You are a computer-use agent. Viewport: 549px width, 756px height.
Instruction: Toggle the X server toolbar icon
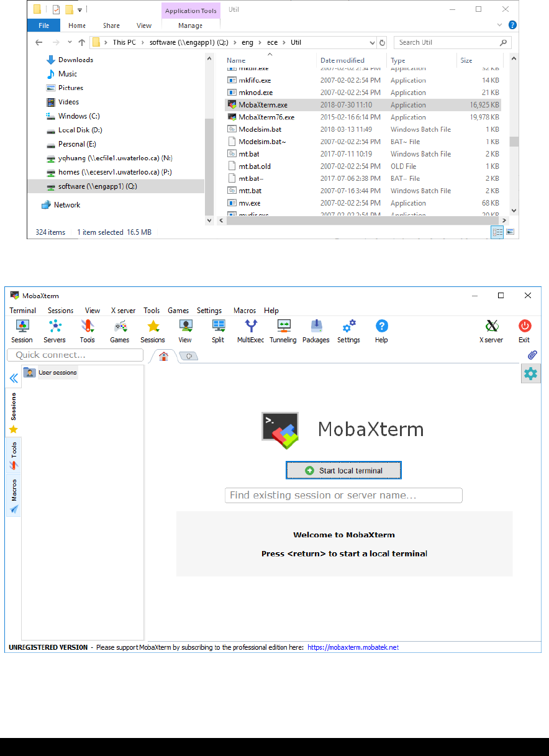click(x=491, y=330)
